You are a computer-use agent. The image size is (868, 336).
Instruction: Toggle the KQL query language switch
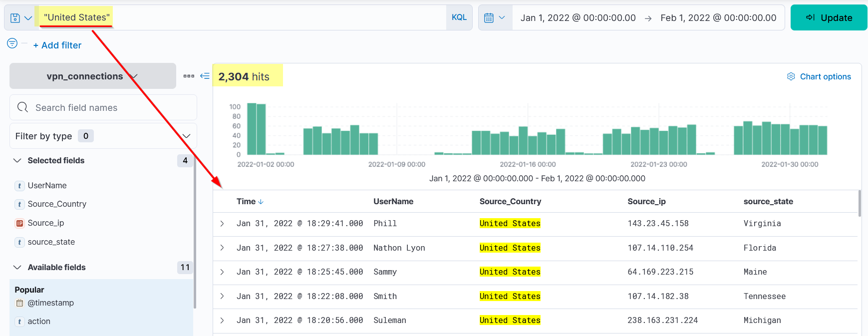(x=459, y=17)
